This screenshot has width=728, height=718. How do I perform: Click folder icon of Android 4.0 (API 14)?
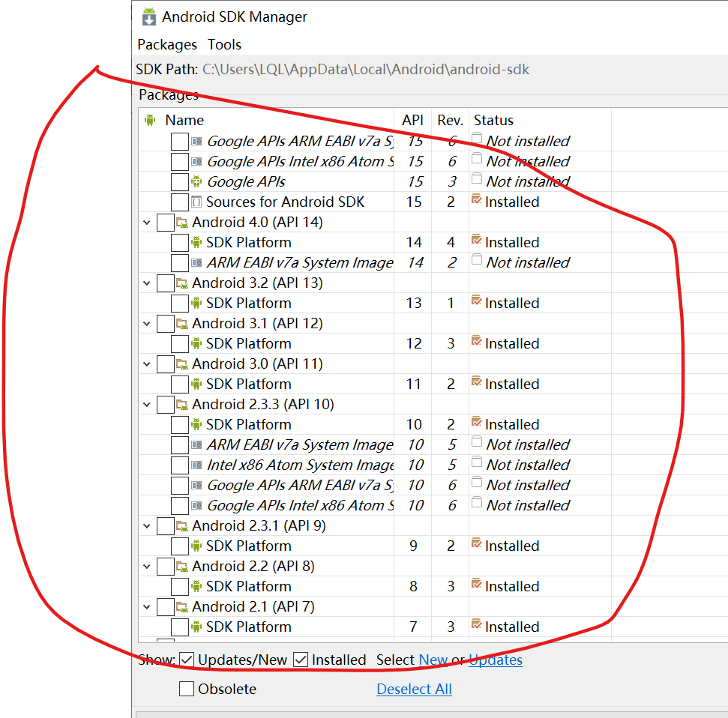[181, 223]
